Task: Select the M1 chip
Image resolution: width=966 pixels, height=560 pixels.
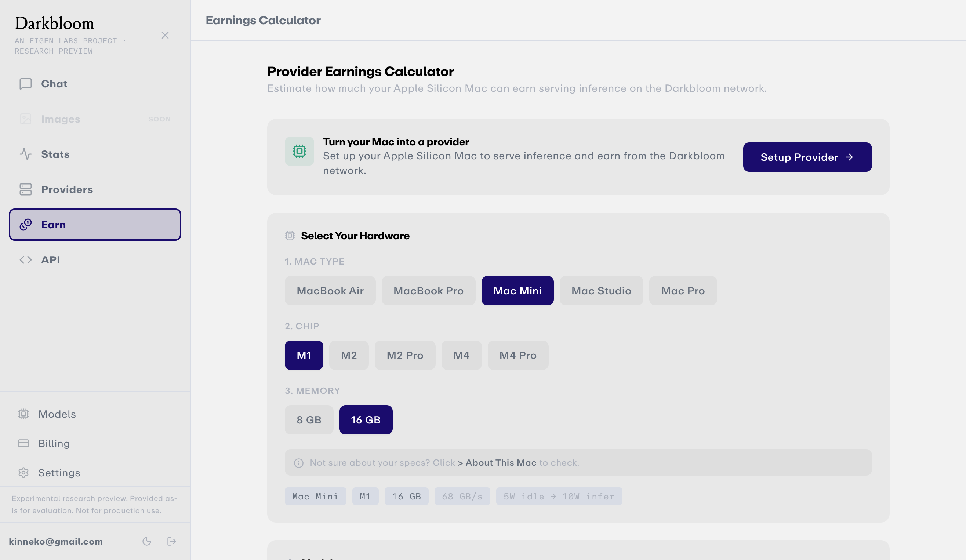Action: (x=304, y=355)
